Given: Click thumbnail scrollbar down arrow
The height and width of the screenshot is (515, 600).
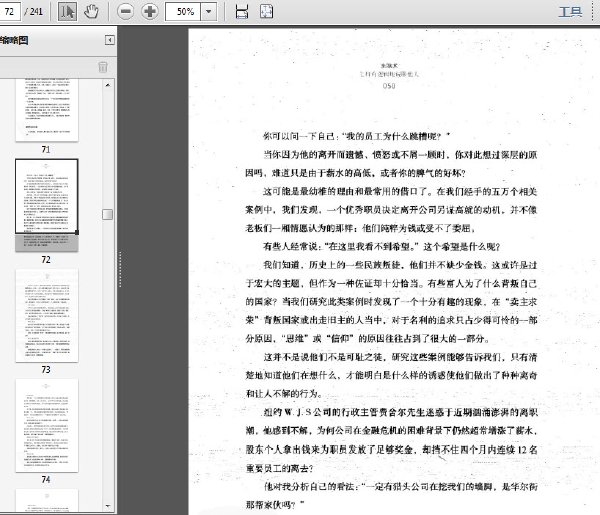Looking at the screenshot, I should click(x=108, y=506).
